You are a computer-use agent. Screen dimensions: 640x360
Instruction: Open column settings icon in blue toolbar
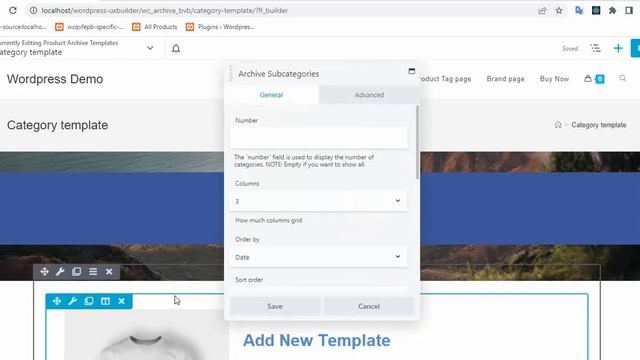[x=105, y=301]
